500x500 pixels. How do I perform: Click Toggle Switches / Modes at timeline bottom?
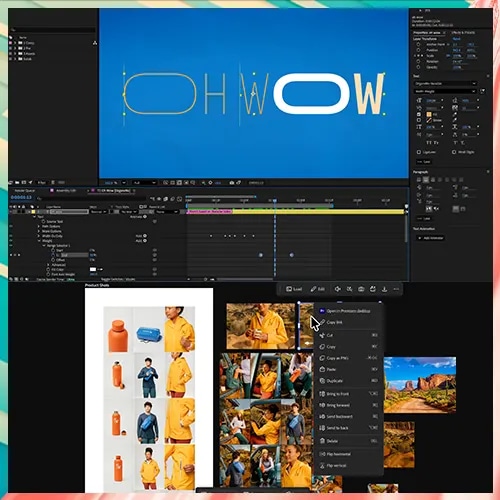coord(118,279)
